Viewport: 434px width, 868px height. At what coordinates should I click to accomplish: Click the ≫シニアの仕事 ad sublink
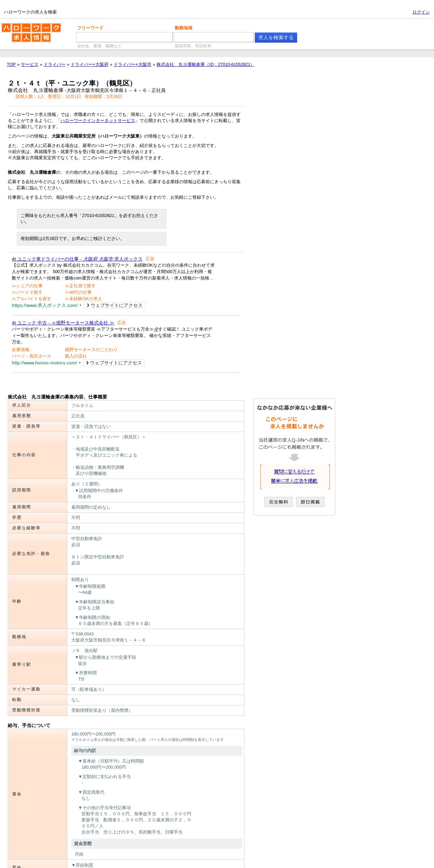tap(27, 286)
